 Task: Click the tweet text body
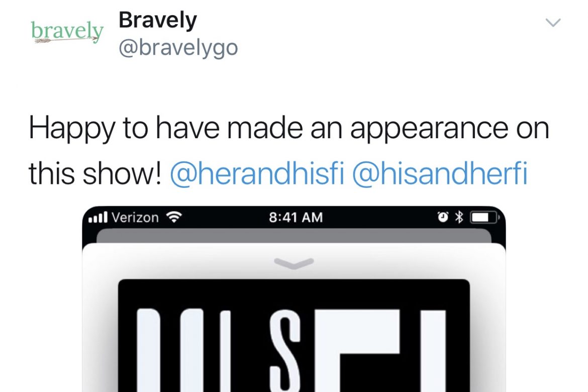[x=289, y=150]
